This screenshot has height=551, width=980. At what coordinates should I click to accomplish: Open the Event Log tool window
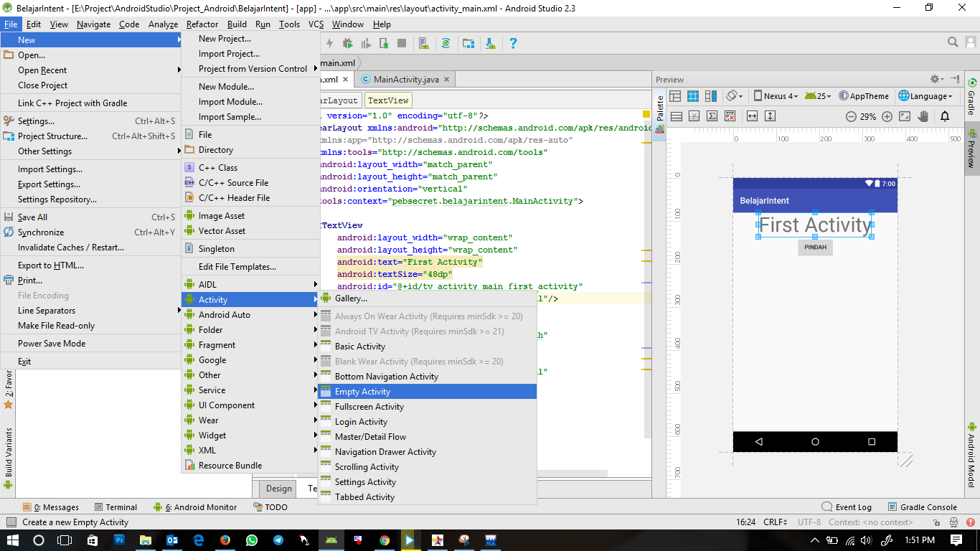847,507
